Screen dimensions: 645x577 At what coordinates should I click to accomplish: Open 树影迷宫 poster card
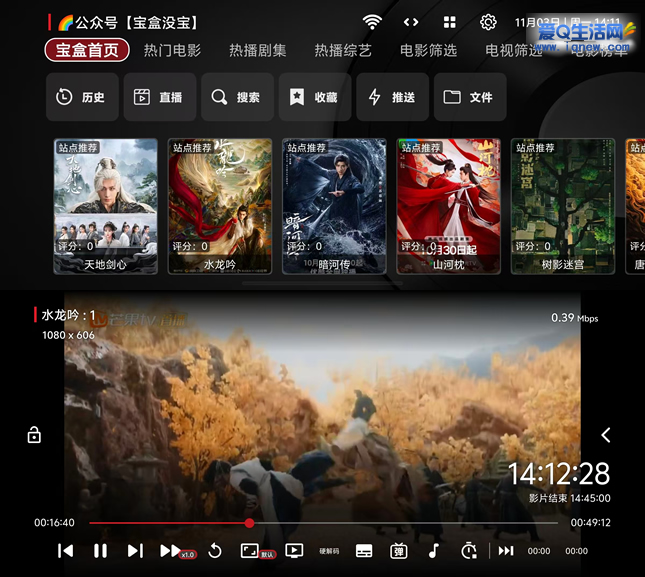click(x=563, y=206)
